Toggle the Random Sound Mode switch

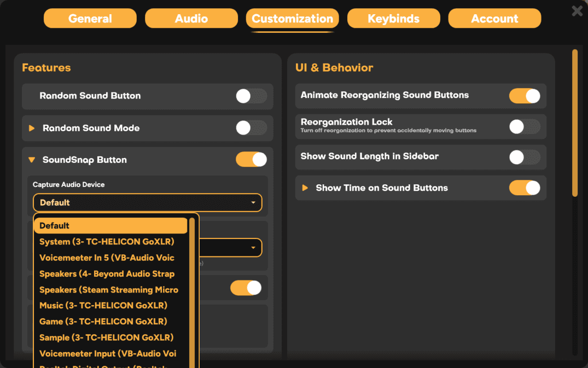coord(251,128)
